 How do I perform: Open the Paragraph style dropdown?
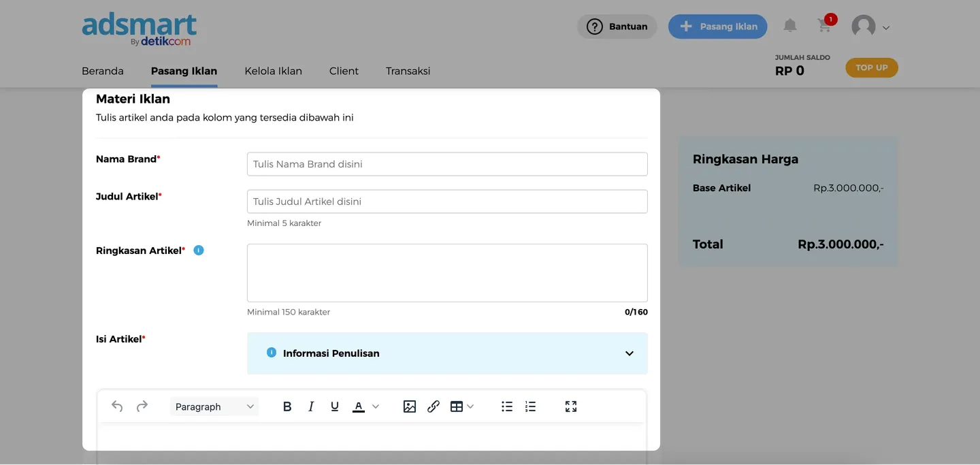pos(214,406)
